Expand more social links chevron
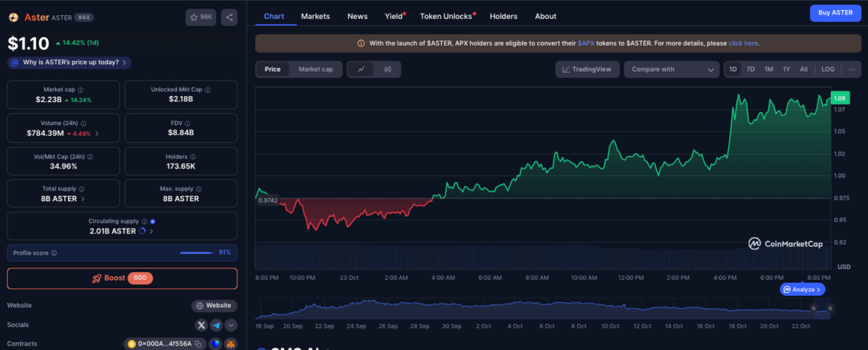The image size is (868, 350). (231, 325)
